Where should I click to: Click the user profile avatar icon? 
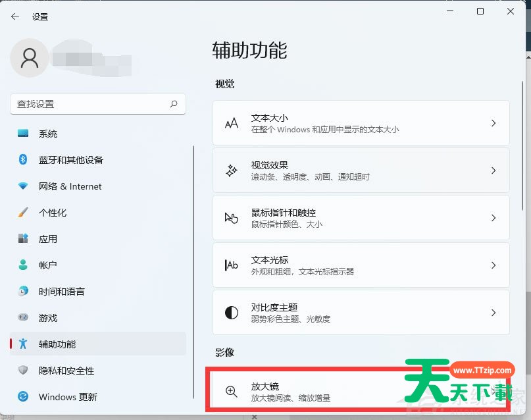point(30,58)
